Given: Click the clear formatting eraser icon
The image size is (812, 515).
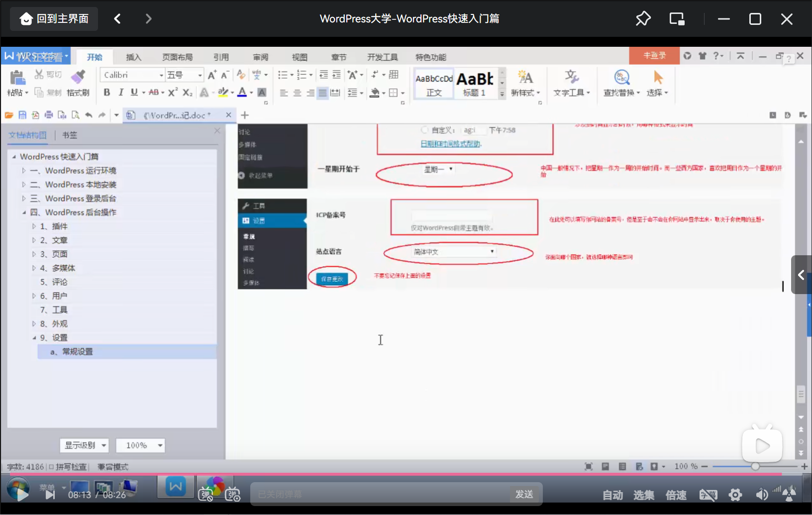Looking at the screenshot, I should pyautogui.click(x=241, y=75).
